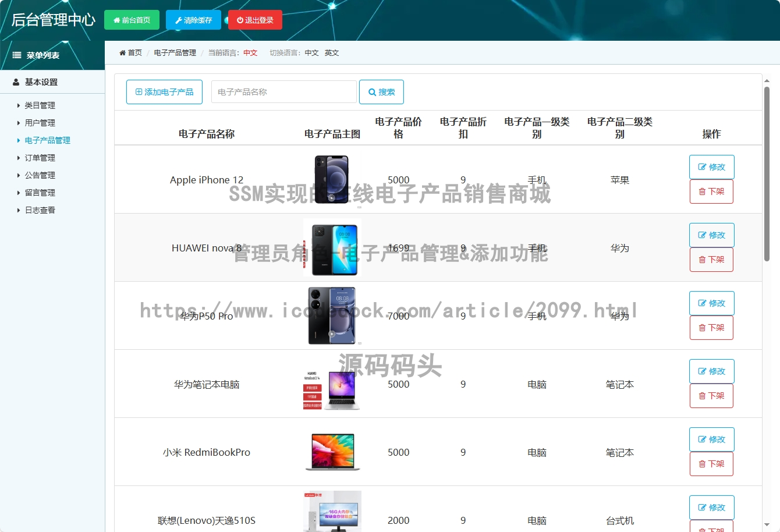Viewport: 780px width, 532px height.
Task: Open 订单管理 in sidebar
Action: coord(40,158)
